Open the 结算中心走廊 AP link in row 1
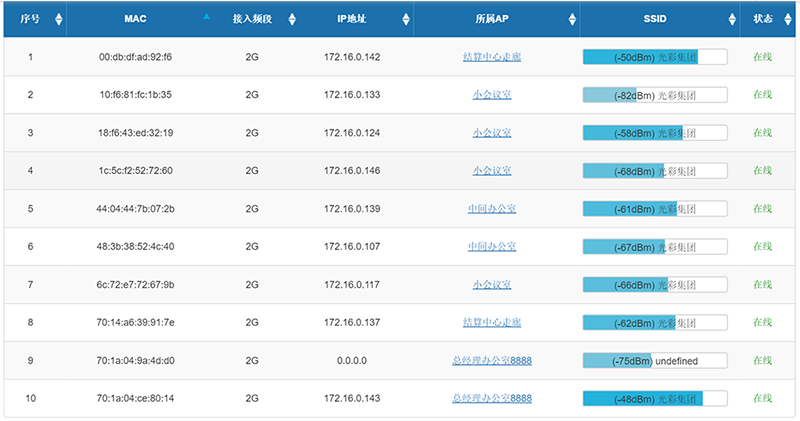Viewport: 800px width, 421px height. pyautogui.click(x=492, y=57)
